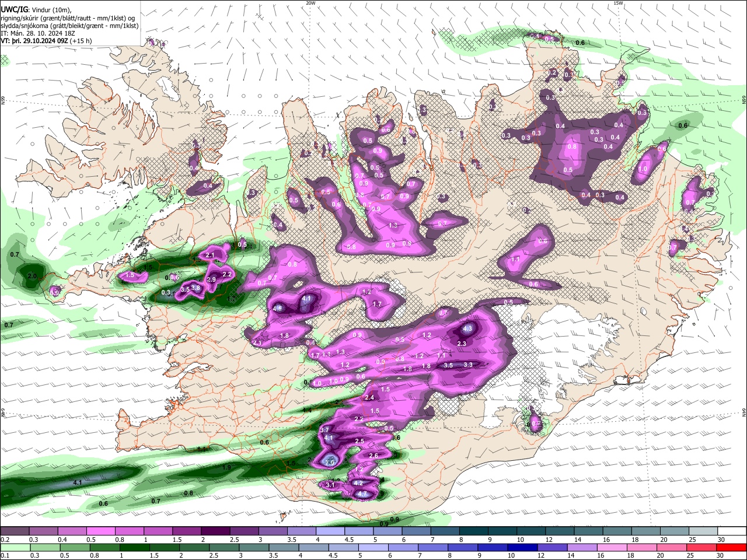Click the navy blue 10 swatch in rain legend

click(x=521, y=548)
